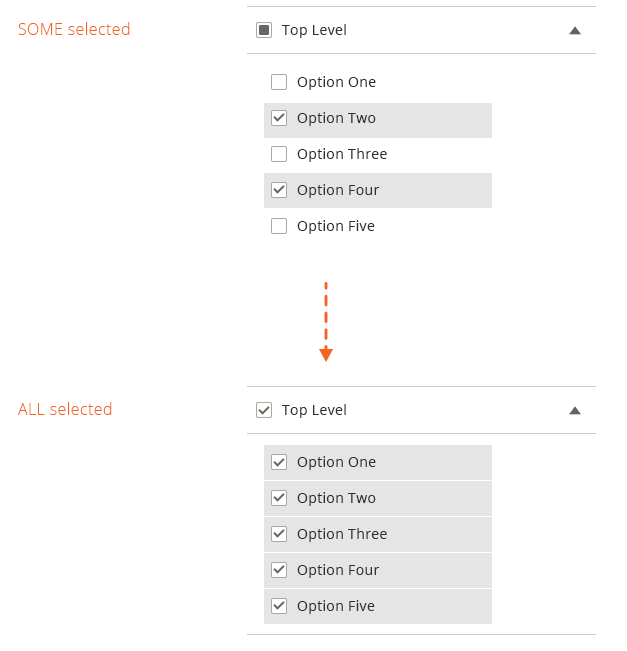Check Option Five in the SOME selected list

pos(279,226)
